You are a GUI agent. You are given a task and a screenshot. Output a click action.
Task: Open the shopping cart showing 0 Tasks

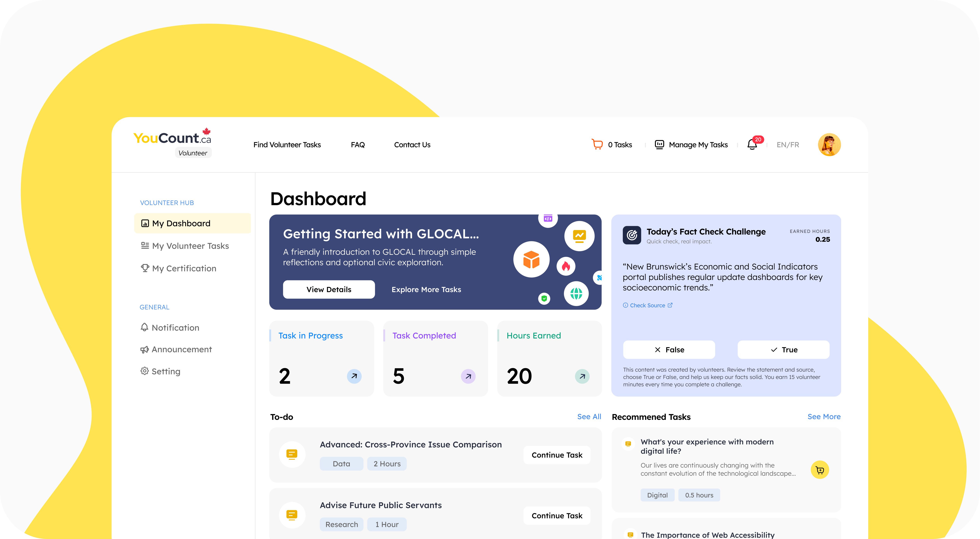tap(597, 145)
